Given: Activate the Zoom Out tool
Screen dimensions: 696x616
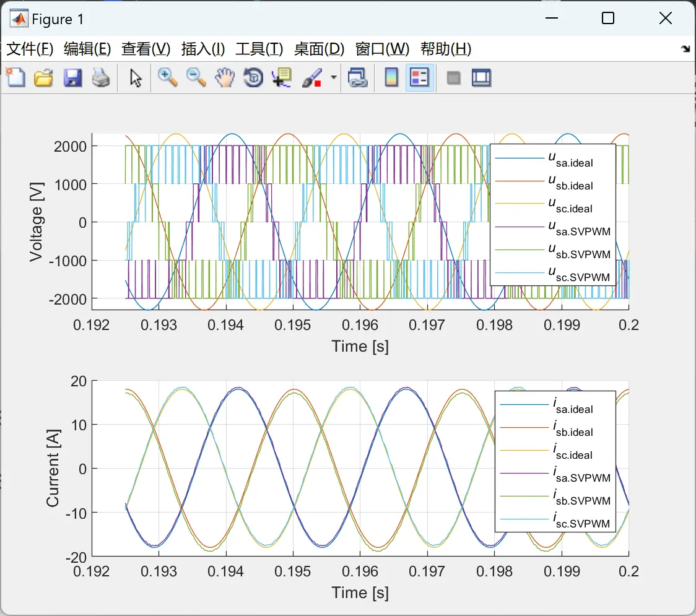Looking at the screenshot, I should (x=196, y=77).
